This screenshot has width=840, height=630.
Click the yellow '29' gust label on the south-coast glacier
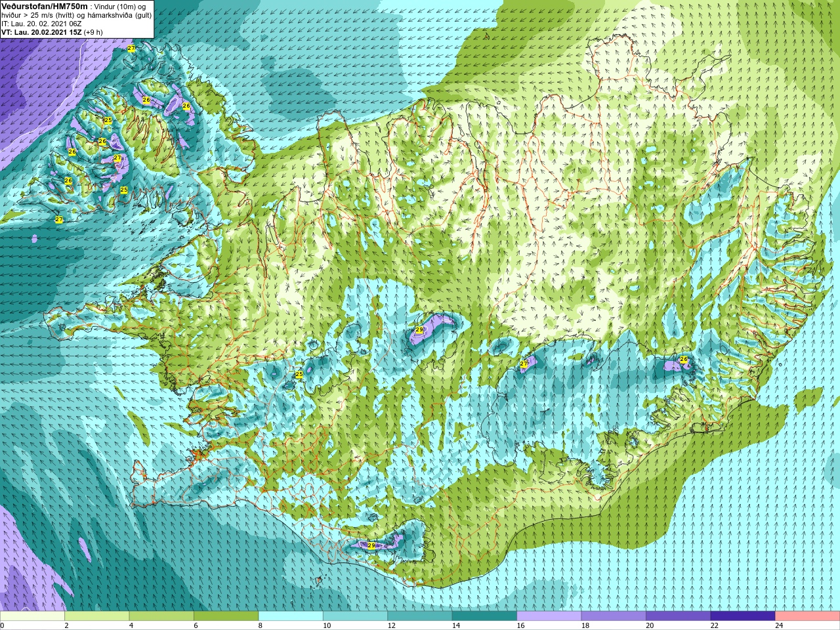click(x=371, y=545)
